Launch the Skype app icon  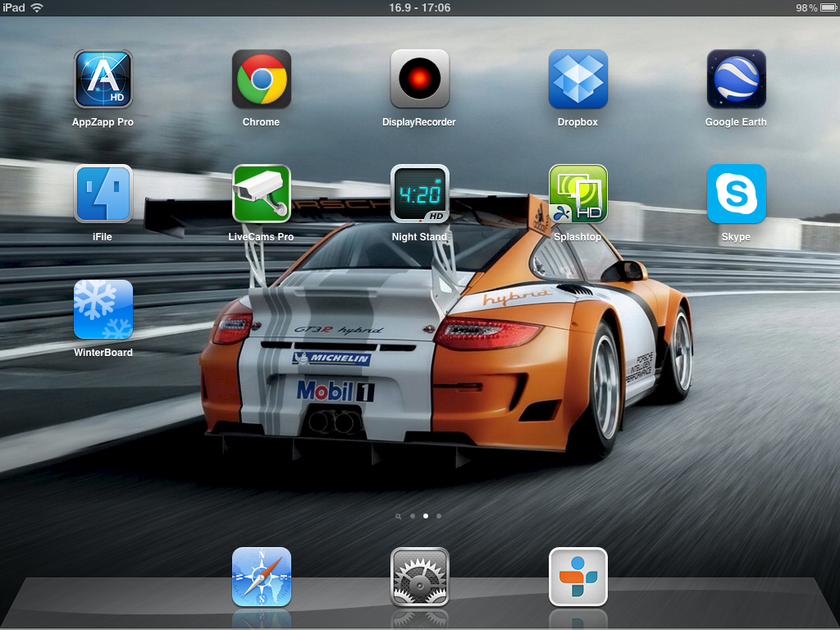point(736,194)
